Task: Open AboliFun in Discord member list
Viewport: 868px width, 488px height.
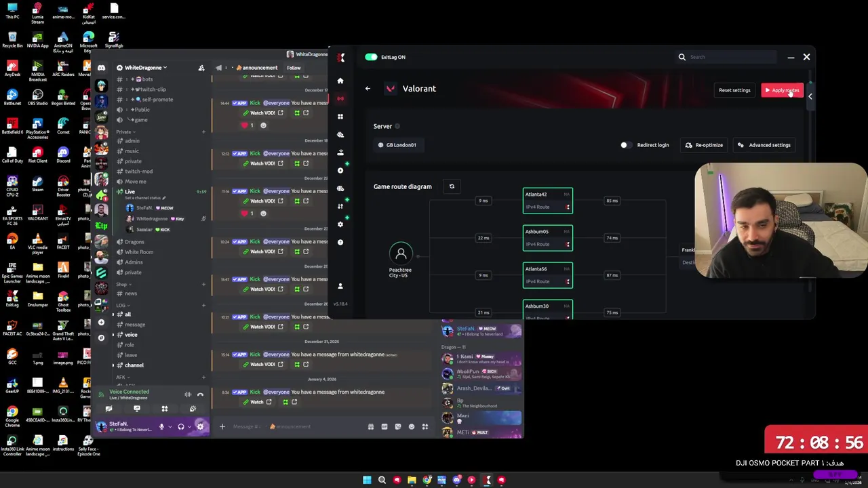Action: pyautogui.click(x=481, y=373)
